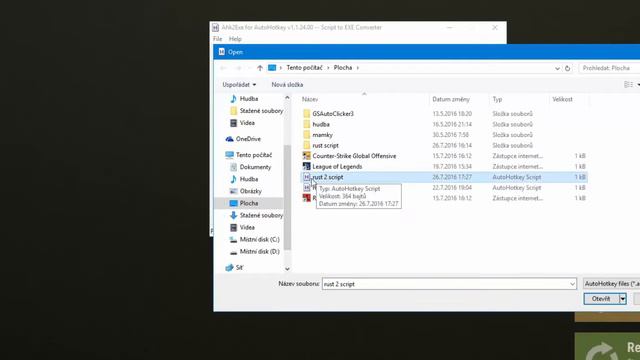Image resolution: width=640 pixels, height=360 pixels.
Task: Click into the 'Prohledat: Plocha' search box
Action: [x=609, y=68]
